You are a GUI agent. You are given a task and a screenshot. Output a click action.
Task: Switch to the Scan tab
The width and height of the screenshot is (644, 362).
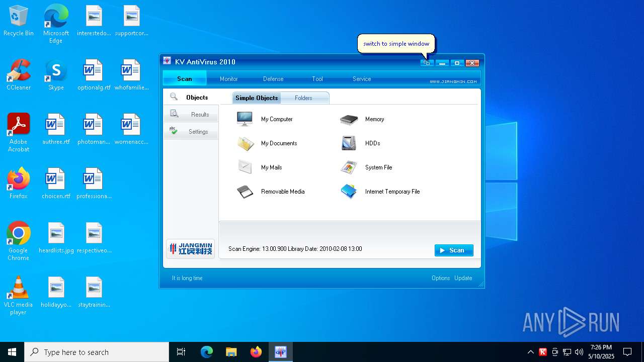click(185, 78)
